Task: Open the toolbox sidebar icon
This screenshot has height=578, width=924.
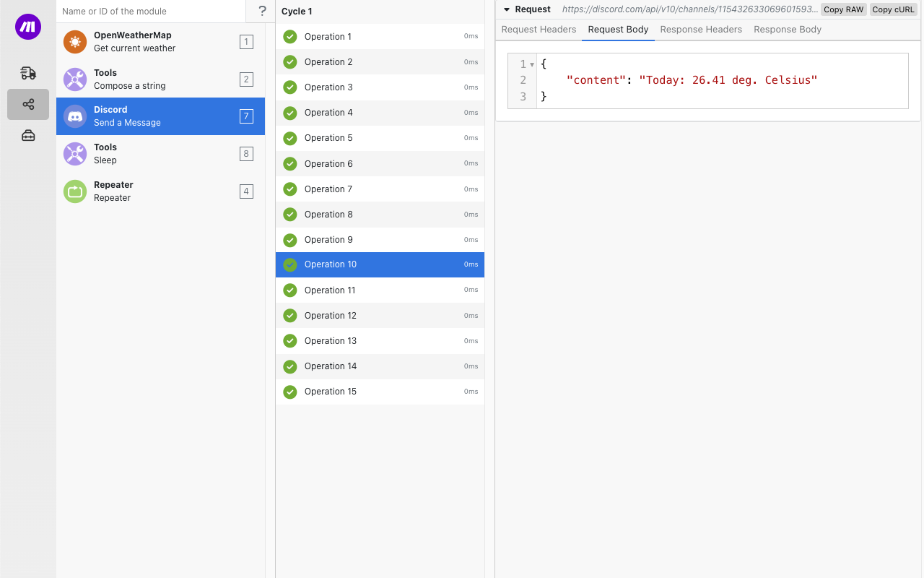Action: pos(28,135)
